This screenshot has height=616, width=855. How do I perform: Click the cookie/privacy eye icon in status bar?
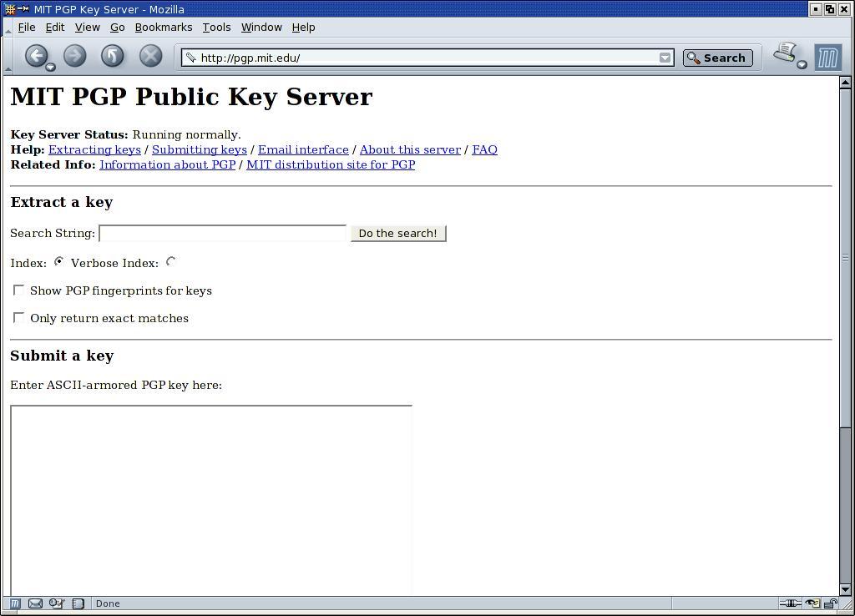click(812, 603)
